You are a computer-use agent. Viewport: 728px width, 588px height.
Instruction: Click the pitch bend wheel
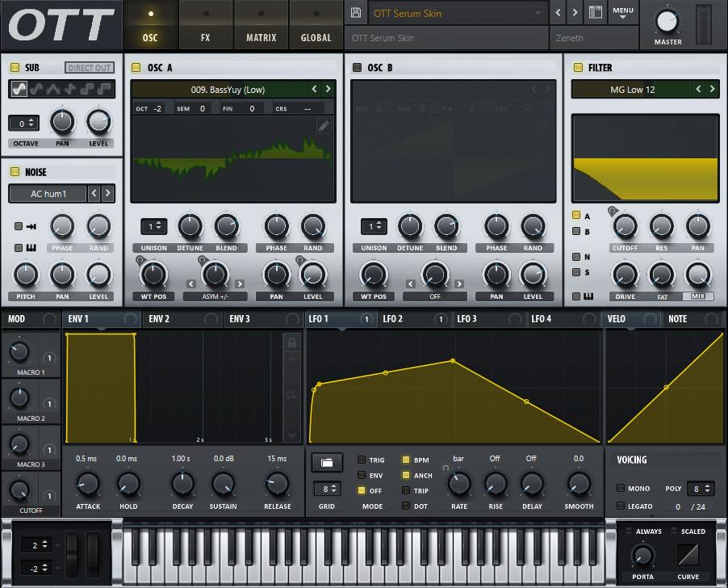coord(72,554)
